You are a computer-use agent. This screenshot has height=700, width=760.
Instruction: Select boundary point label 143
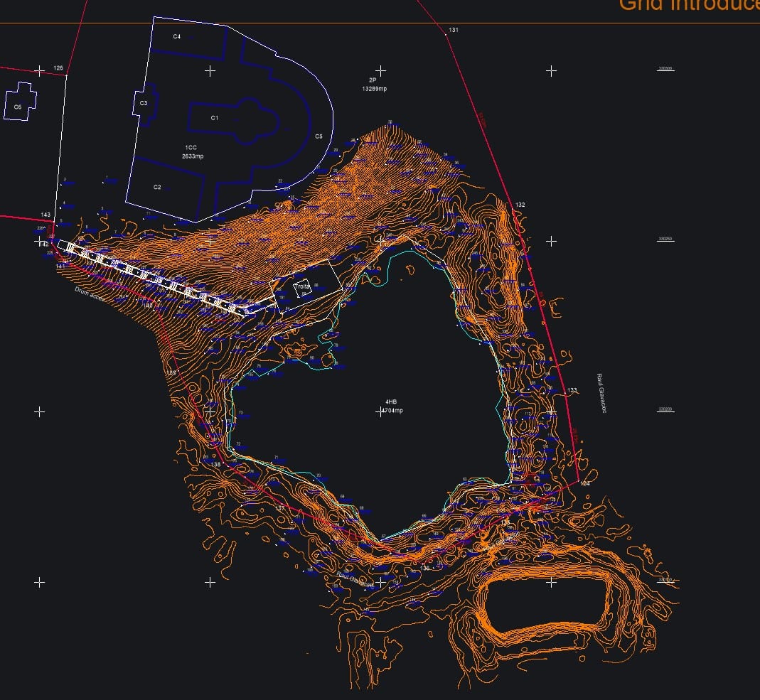click(x=46, y=215)
